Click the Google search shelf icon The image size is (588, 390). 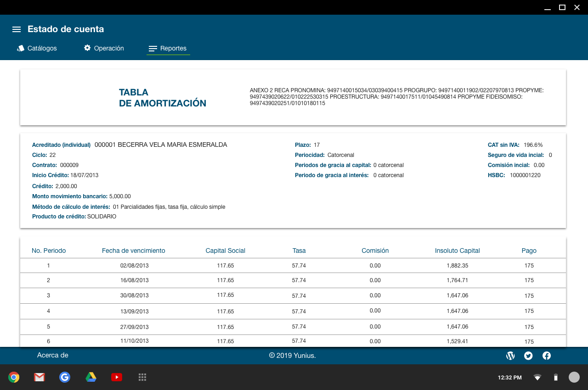65,377
